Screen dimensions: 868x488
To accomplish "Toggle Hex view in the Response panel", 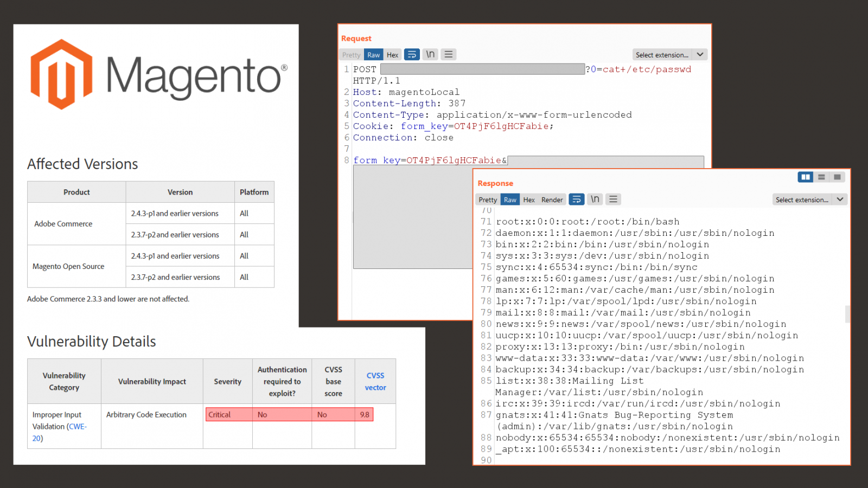I will (x=529, y=199).
